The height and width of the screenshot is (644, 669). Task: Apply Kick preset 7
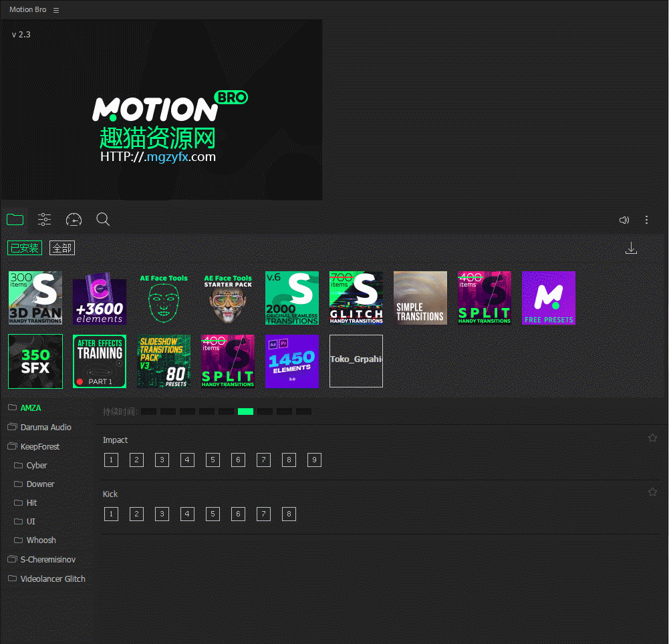coord(264,514)
